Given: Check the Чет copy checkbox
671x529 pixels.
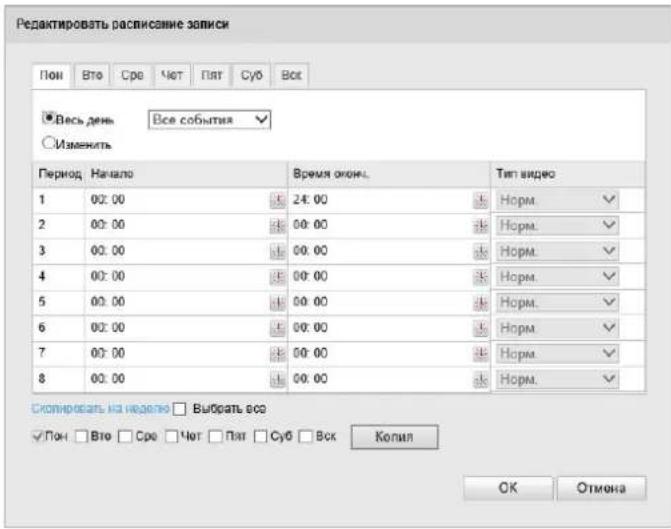Looking at the screenshot, I should point(172,437).
